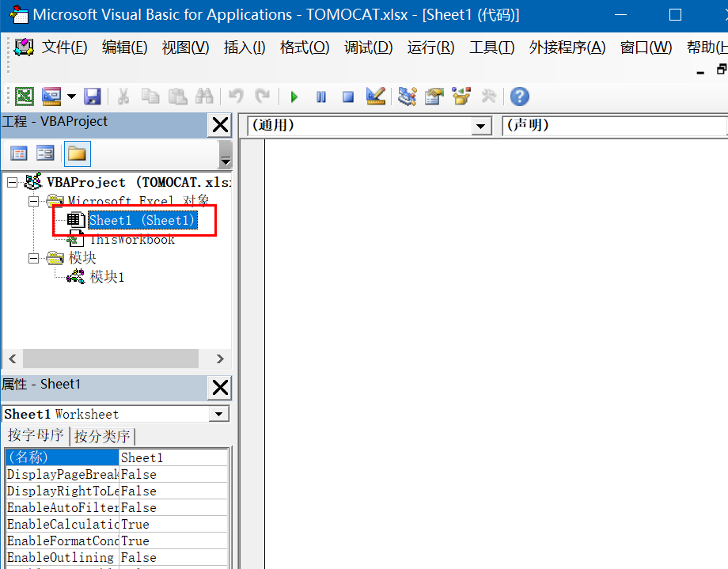The height and width of the screenshot is (569, 728).
Task: Open the Properties Window icon
Action: coord(434,97)
